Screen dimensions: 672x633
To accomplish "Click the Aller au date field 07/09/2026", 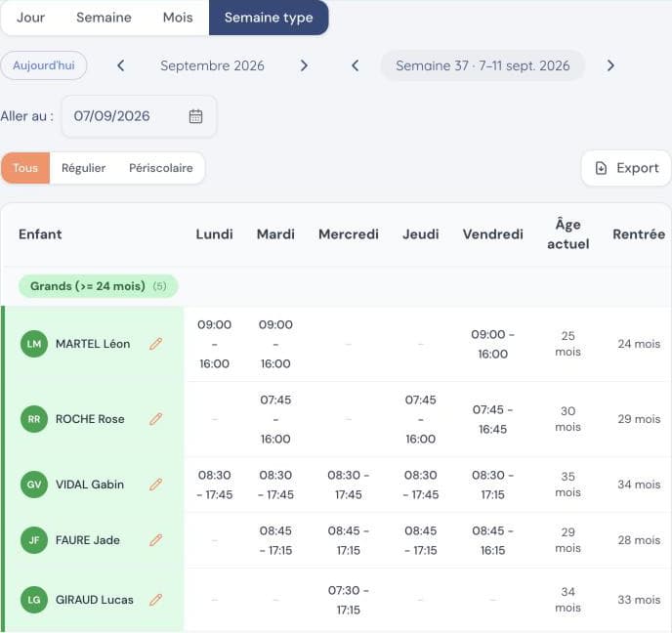I will pyautogui.click(x=140, y=116).
